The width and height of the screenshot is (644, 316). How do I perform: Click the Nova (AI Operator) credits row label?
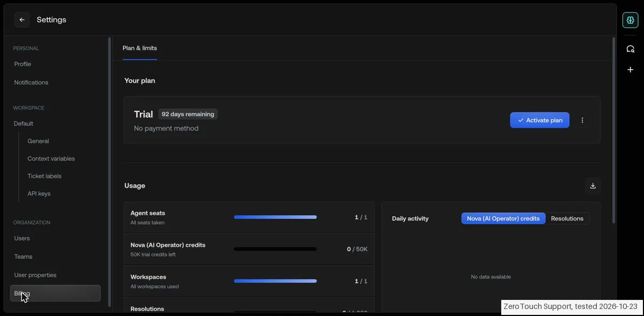pyautogui.click(x=168, y=245)
